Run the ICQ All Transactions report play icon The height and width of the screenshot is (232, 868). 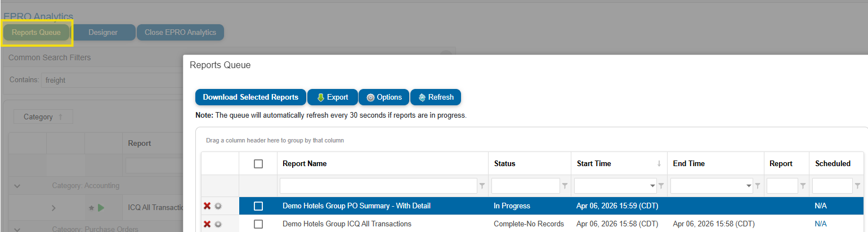pyautogui.click(x=101, y=208)
